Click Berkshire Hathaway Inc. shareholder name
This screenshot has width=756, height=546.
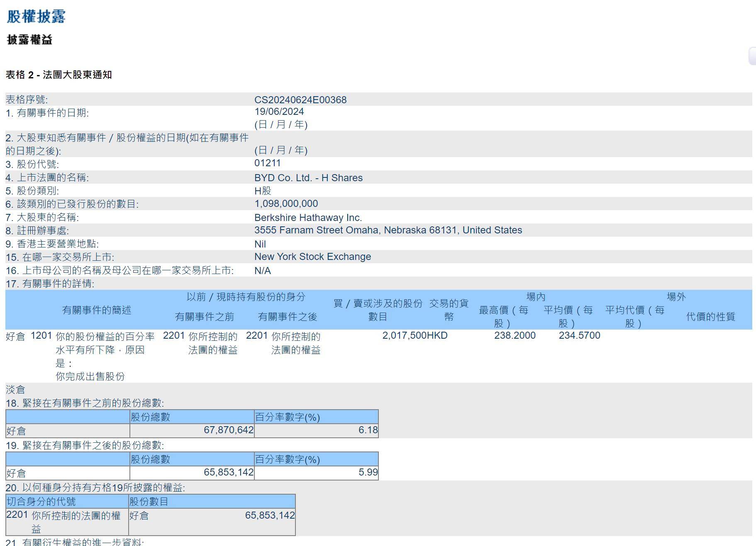pos(308,218)
